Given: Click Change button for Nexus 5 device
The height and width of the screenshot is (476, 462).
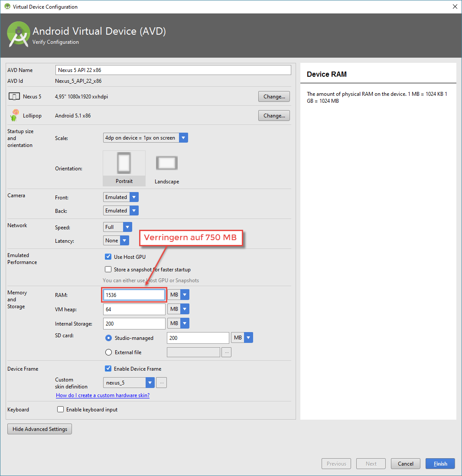Looking at the screenshot, I should click(x=274, y=97).
